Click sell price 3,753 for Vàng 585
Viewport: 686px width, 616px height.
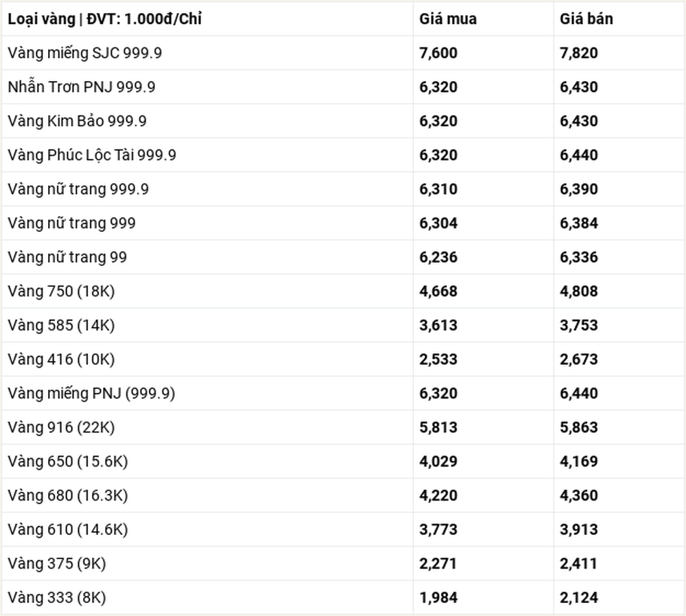pyautogui.click(x=579, y=326)
